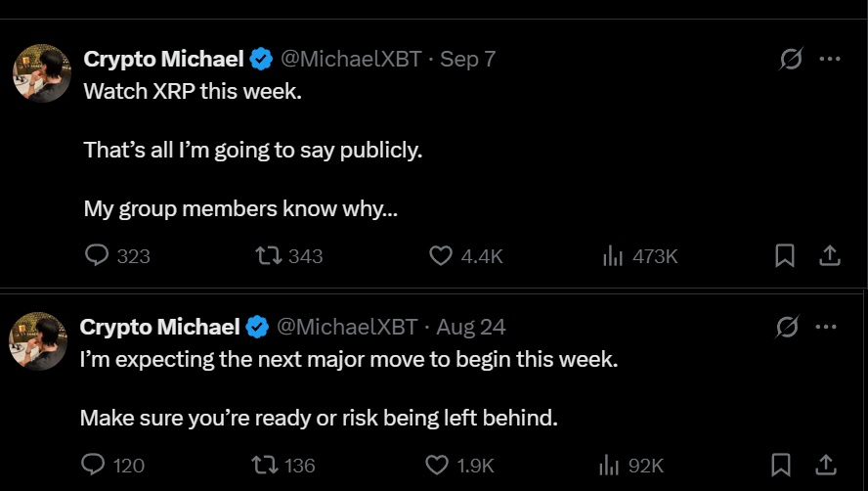Open Crypto Michael profile from Sep 7 tweet

(163, 59)
